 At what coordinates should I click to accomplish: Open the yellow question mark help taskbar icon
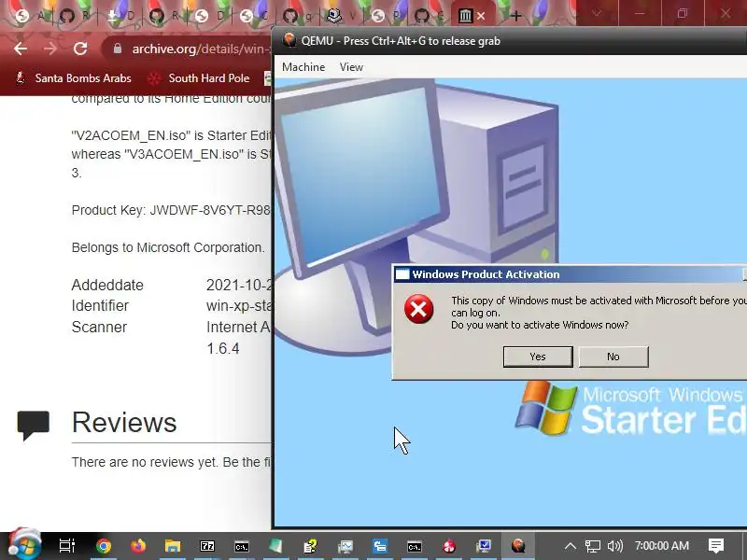[311, 546]
